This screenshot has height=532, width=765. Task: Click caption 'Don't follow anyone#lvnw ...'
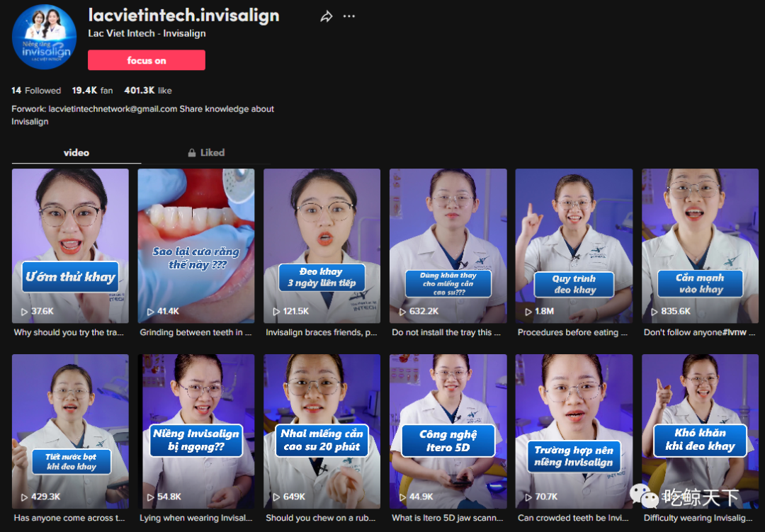pos(700,332)
